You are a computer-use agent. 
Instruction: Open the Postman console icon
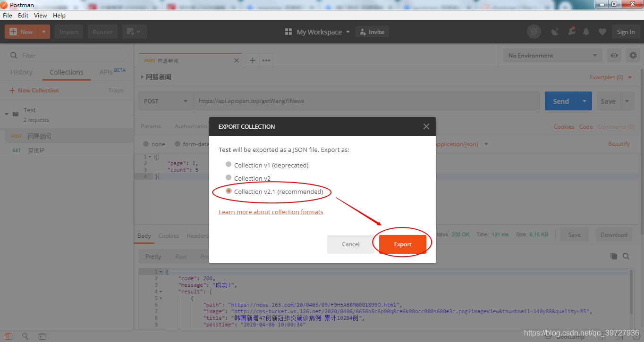tap(42, 336)
